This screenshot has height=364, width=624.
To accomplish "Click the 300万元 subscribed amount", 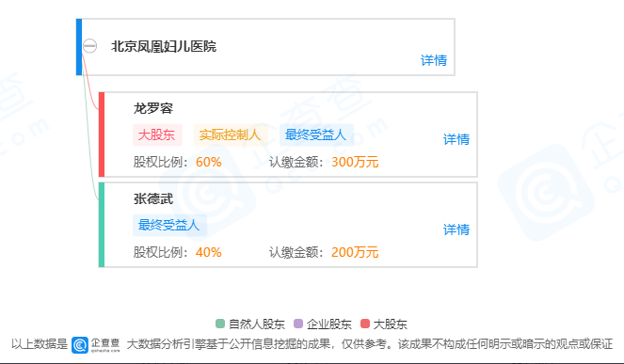I will tap(355, 162).
